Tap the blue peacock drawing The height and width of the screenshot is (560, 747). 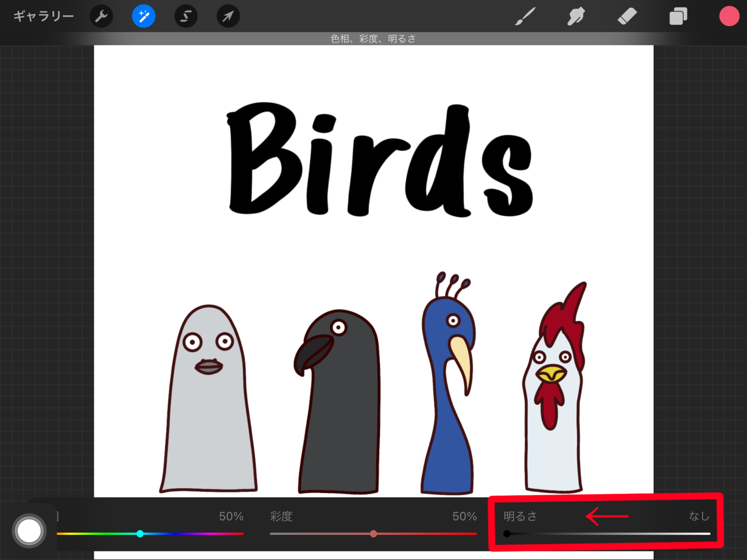click(x=447, y=383)
